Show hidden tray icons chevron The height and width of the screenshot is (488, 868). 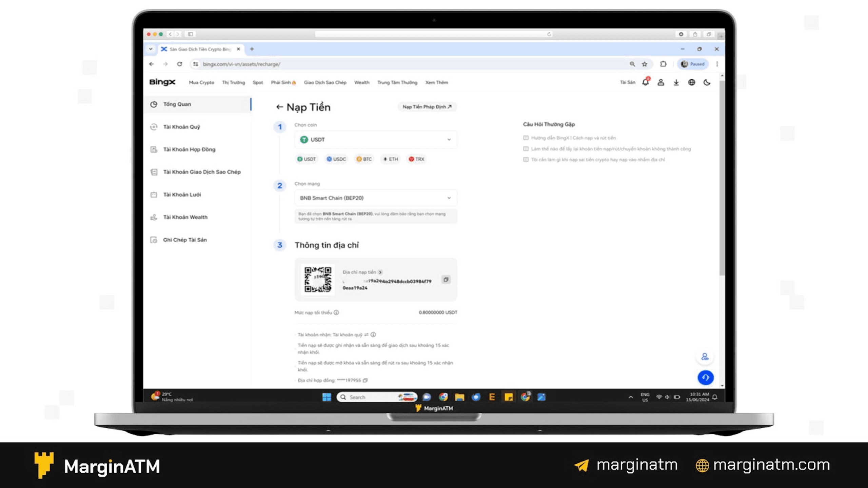(x=631, y=397)
